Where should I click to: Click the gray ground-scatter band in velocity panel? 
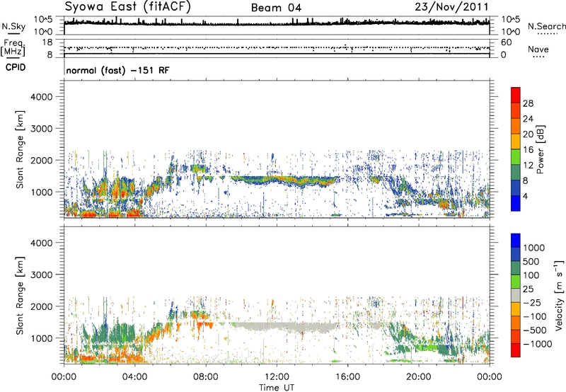284,328
